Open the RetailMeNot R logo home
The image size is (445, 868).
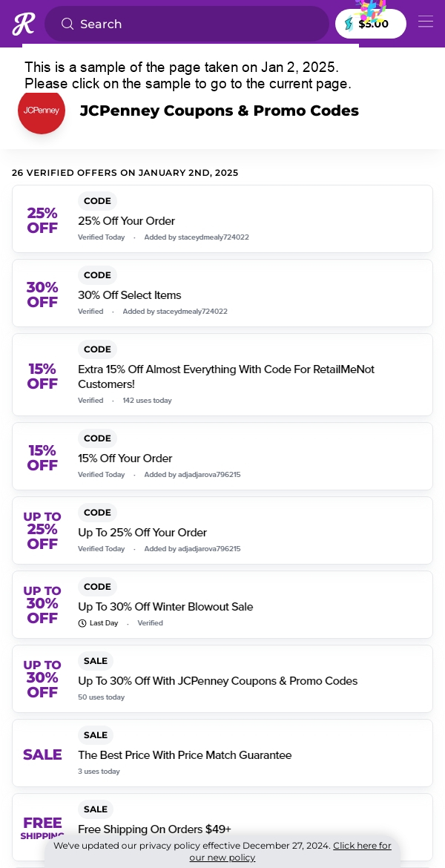[x=23, y=24]
